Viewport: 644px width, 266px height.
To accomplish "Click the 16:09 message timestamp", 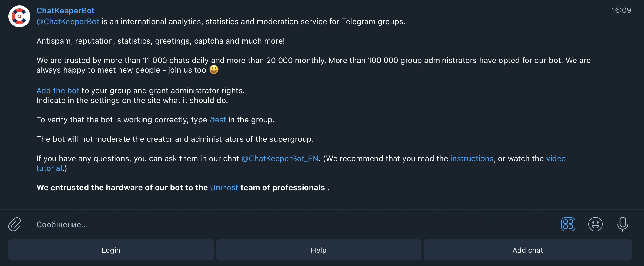I will click(621, 10).
